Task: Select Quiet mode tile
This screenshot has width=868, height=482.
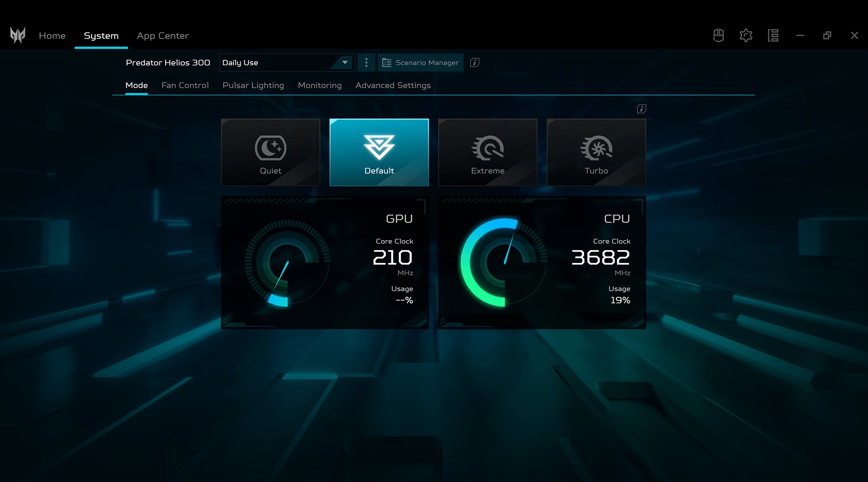Action: (270, 153)
